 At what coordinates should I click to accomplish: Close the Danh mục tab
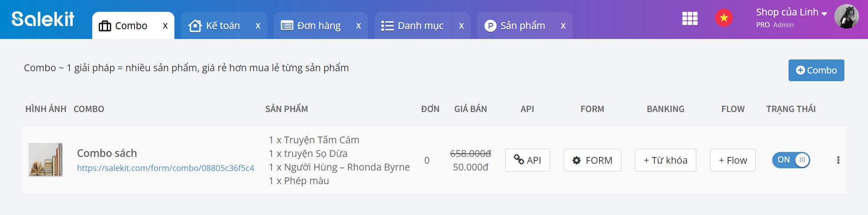[461, 26]
